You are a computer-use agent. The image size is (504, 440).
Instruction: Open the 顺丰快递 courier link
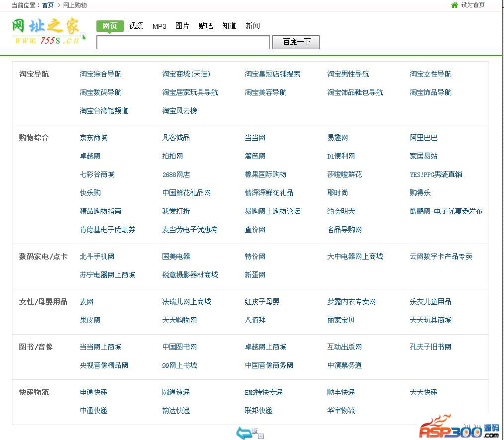(x=341, y=392)
